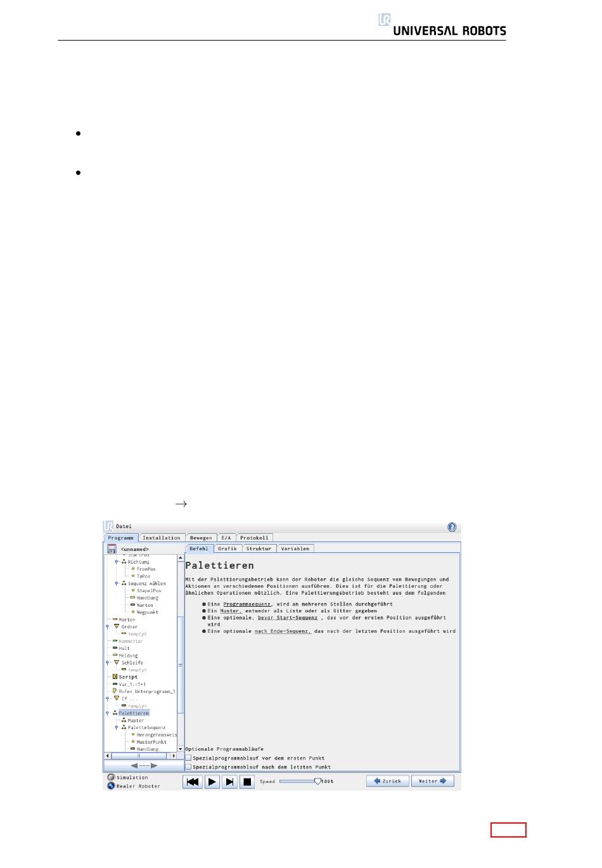This screenshot has height=868, width=602.
Task: Select the Realer Roboter radio button
Action: [111, 786]
